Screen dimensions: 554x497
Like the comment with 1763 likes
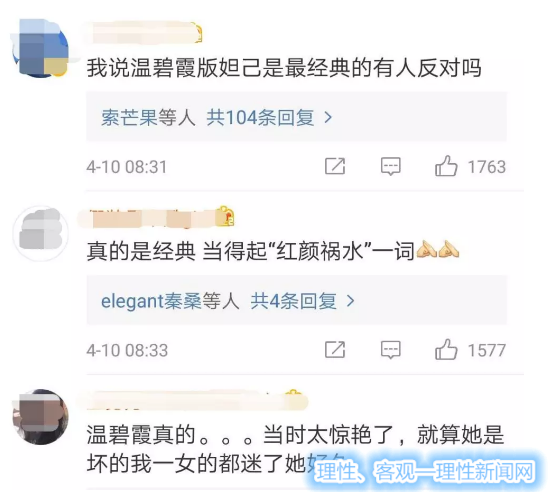(446, 166)
